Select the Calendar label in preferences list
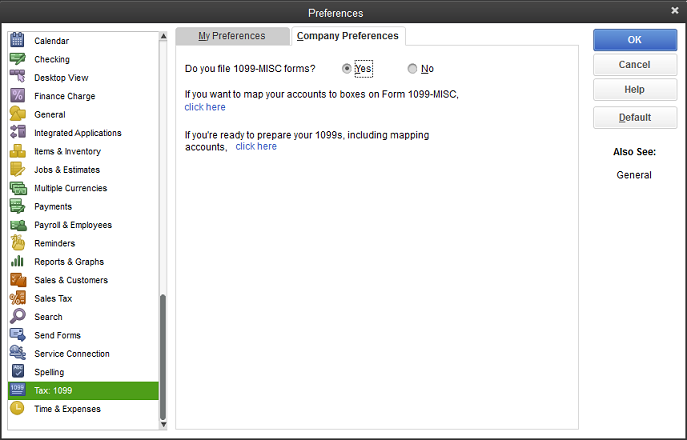Screen dimensions: 687x440 pos(52,41)
